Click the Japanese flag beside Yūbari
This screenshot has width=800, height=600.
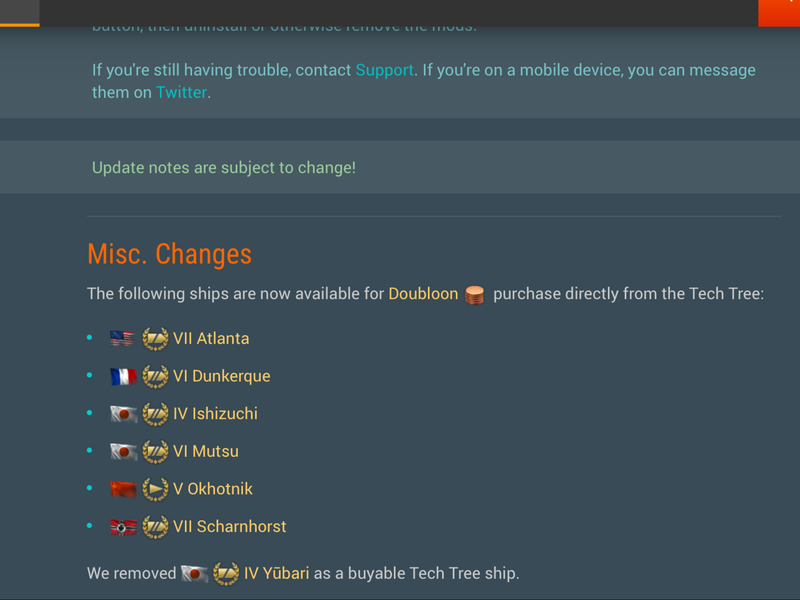click(193, 574)
